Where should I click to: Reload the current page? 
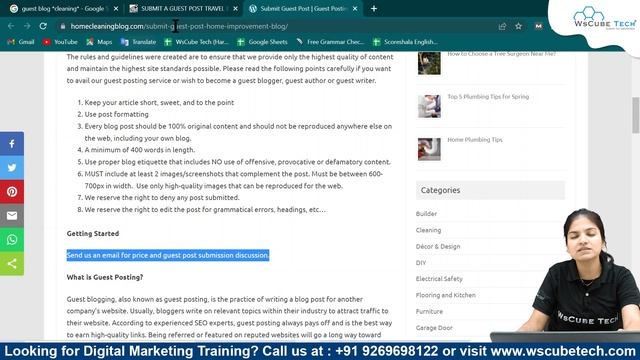(x=43, y=26)
